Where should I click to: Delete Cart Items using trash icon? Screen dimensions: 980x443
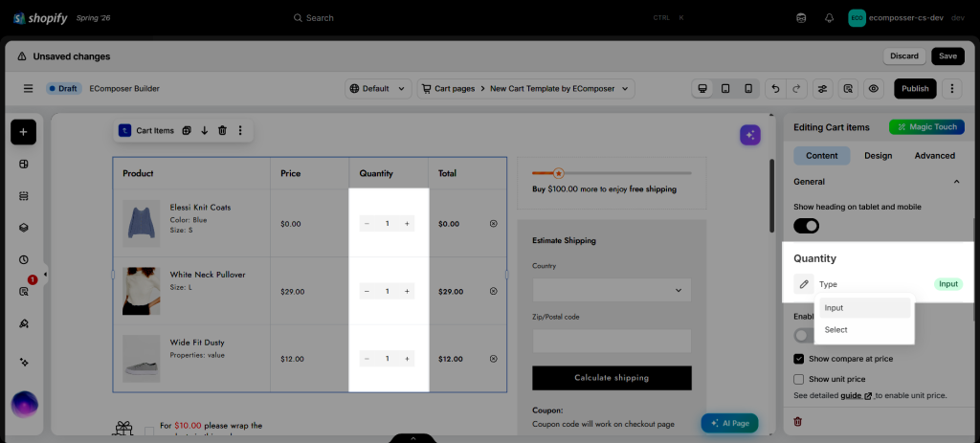coord(222,130)
